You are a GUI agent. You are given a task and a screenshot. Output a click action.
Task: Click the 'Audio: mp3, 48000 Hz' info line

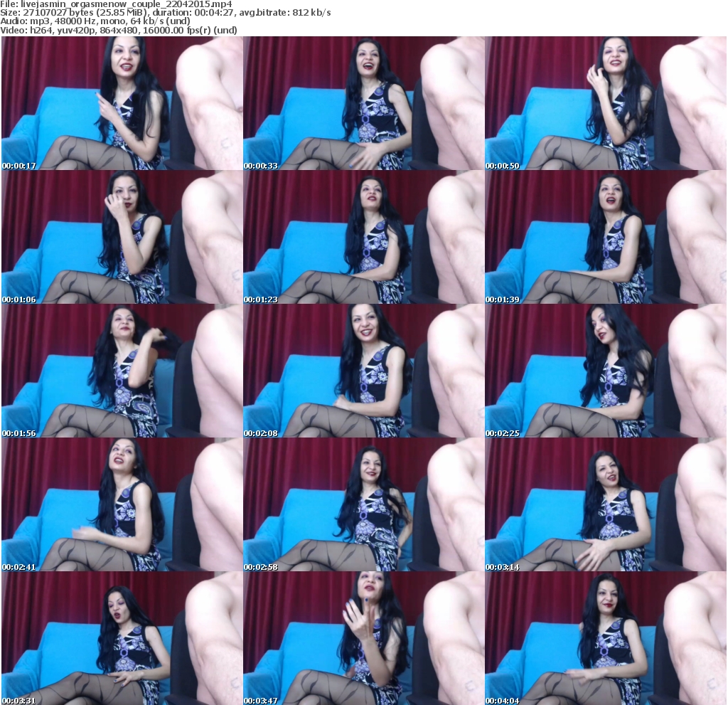pos(95,21)
